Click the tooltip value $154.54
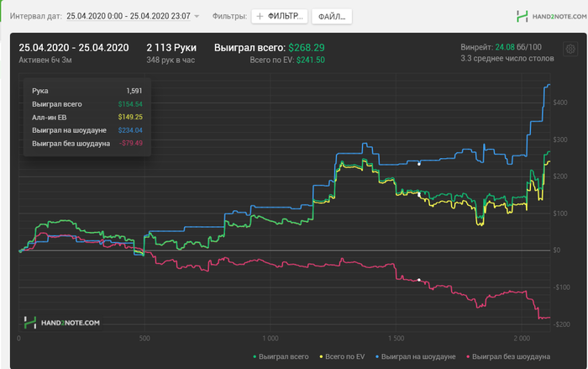588x369 pixels. click(130, 104)
